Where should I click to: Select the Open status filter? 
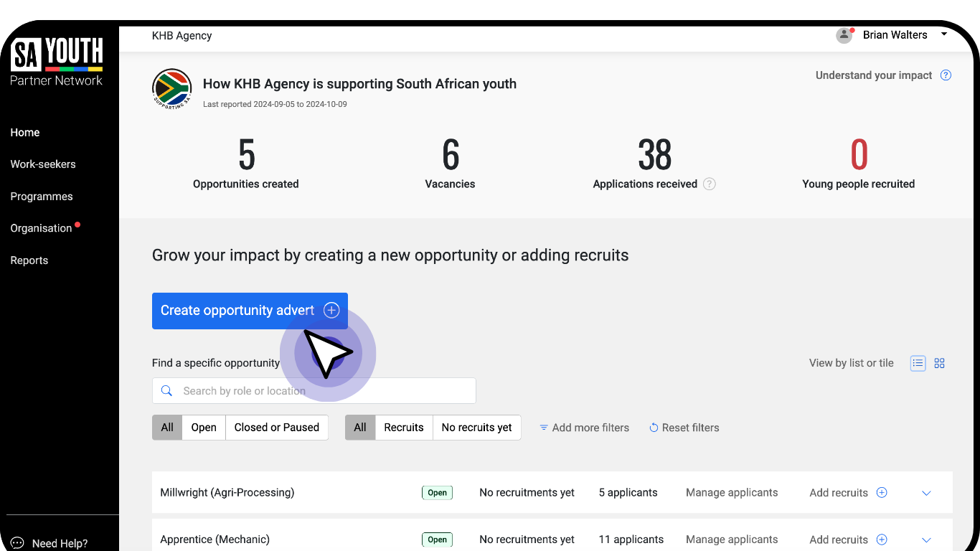click(204, 428)
